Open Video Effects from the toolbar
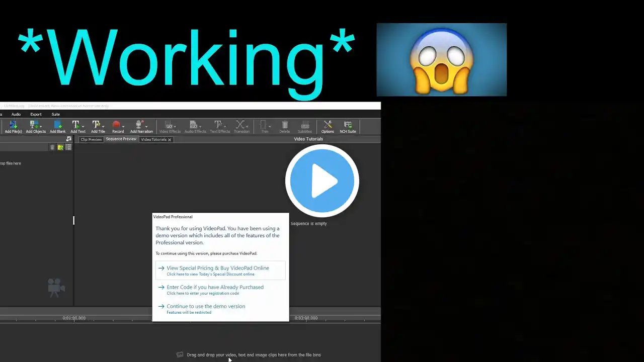 (170, 127)
